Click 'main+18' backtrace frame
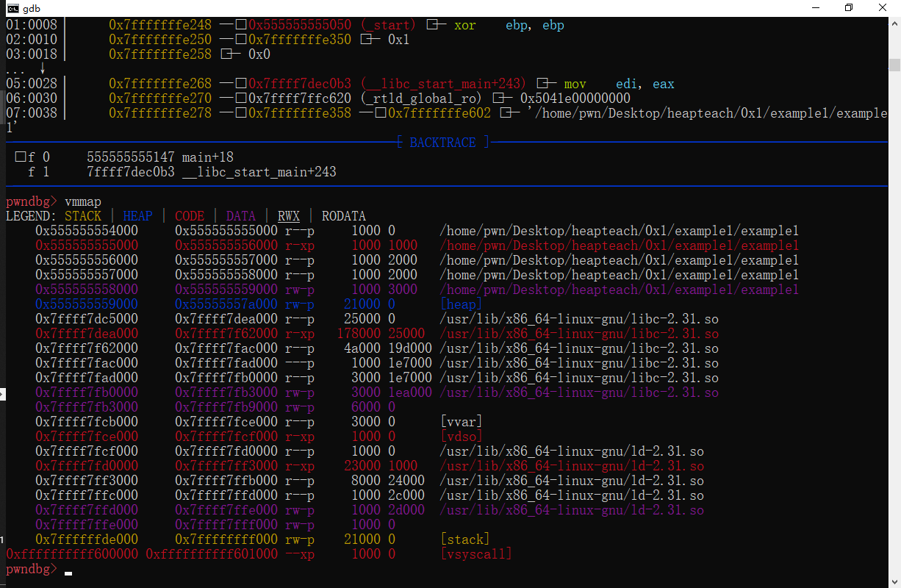This screenshot has width=901, height=588. [x=208, y=157]
